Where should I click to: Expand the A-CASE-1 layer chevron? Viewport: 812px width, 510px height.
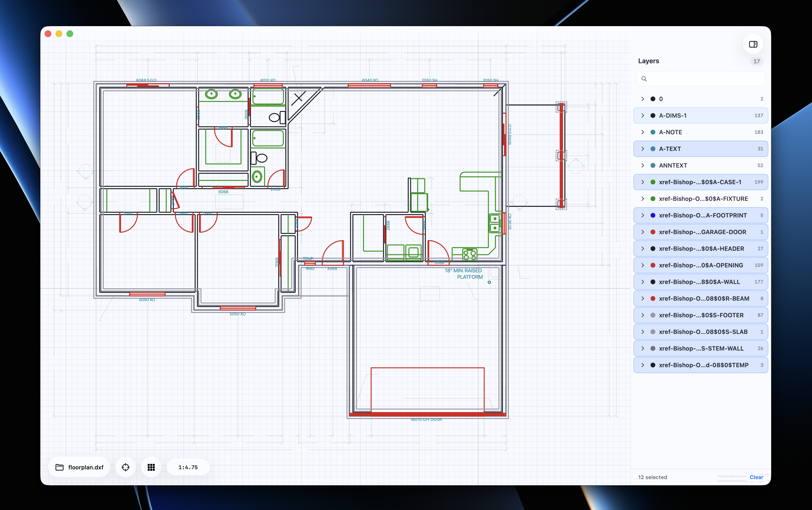click(x=642, y=182)
